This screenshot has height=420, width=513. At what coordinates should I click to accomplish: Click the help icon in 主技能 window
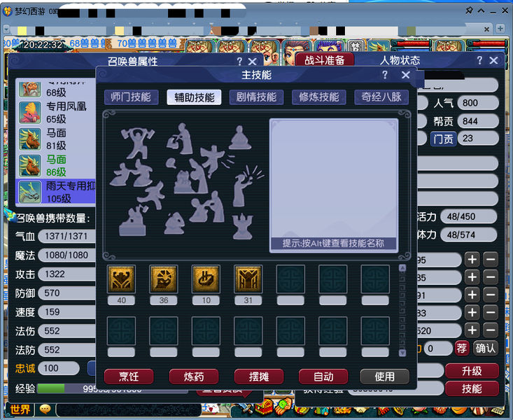(x=385, y=75)
